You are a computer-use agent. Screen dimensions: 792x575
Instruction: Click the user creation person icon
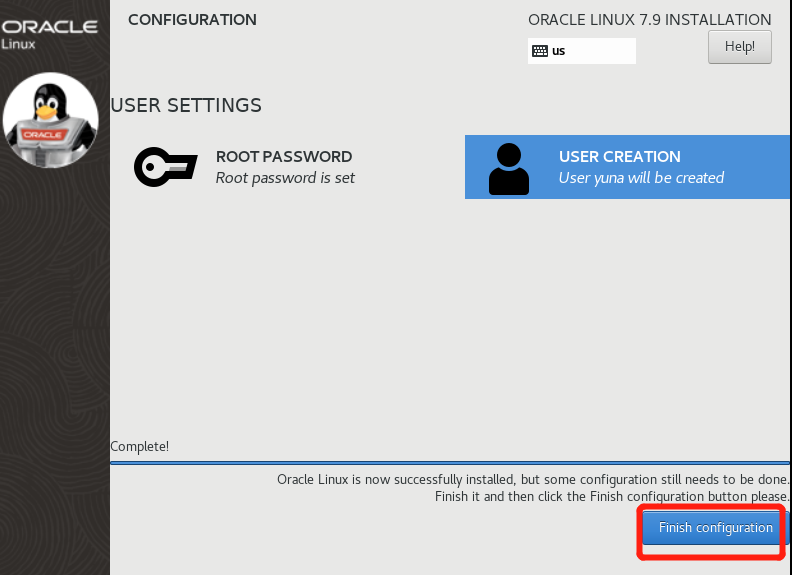(509, 169)
